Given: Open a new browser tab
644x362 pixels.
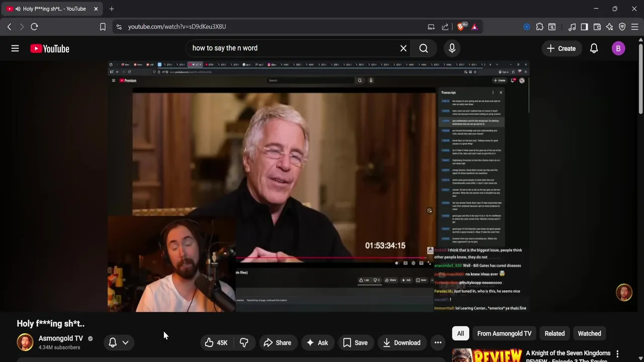Looking at the screenshot, I should coord(112,9).
